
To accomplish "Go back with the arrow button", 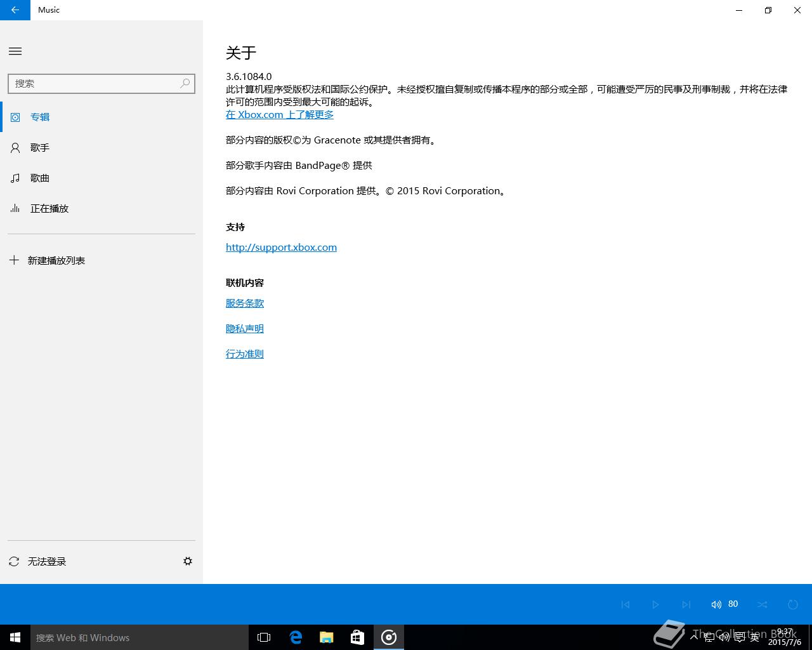I will [x=15, y=10].
